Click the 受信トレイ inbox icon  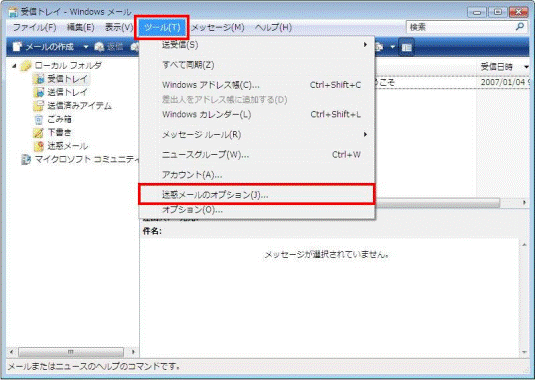[x=39, y=79]
